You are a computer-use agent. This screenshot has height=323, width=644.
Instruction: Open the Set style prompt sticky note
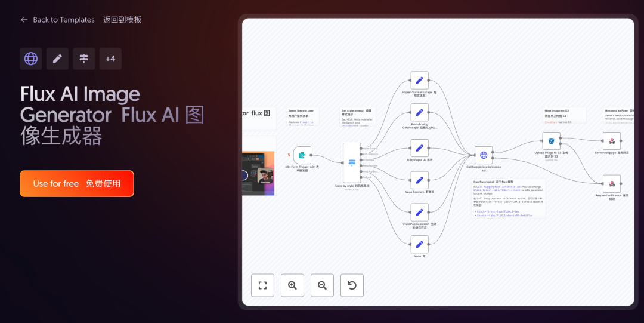click(x=358, y=116)
